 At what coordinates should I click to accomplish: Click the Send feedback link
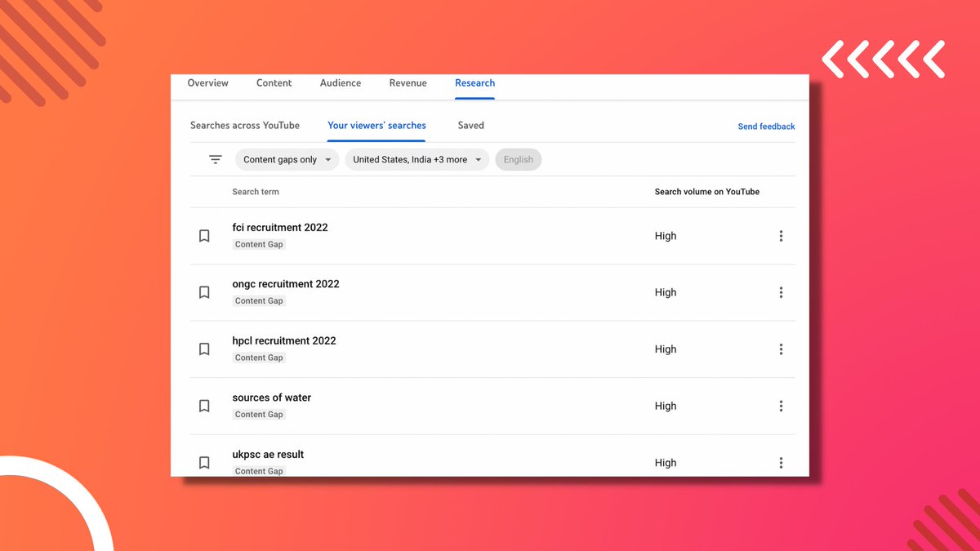tap(766, 127)
